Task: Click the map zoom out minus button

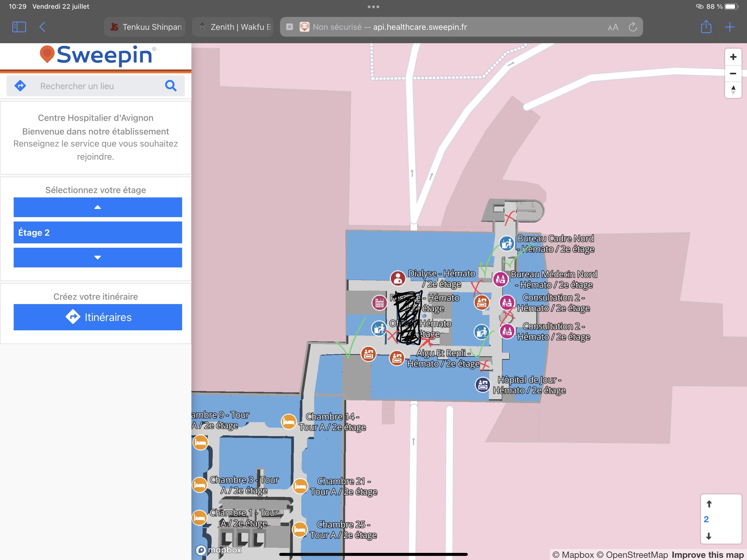Action: point(733,73)
